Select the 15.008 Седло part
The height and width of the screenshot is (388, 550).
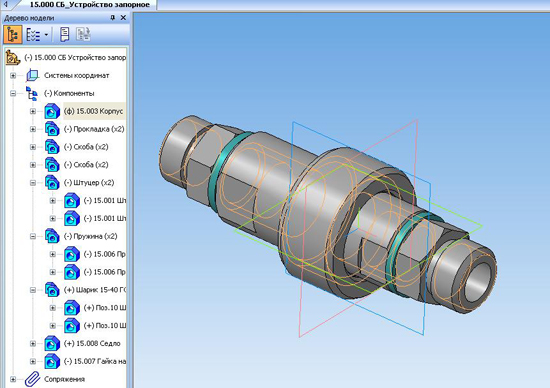point(92,343)
